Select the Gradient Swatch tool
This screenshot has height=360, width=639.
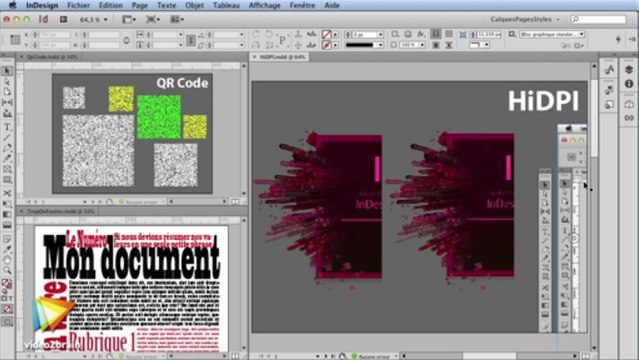pos(7,214)
